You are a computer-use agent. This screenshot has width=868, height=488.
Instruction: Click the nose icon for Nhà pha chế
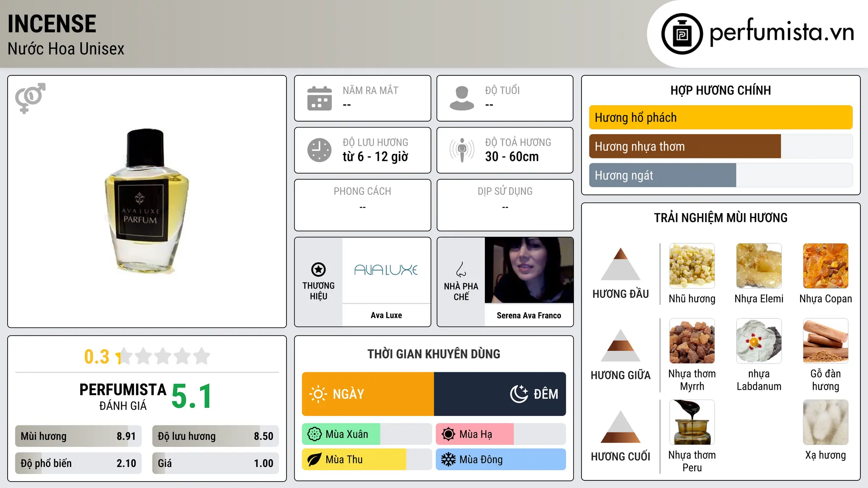461,269
